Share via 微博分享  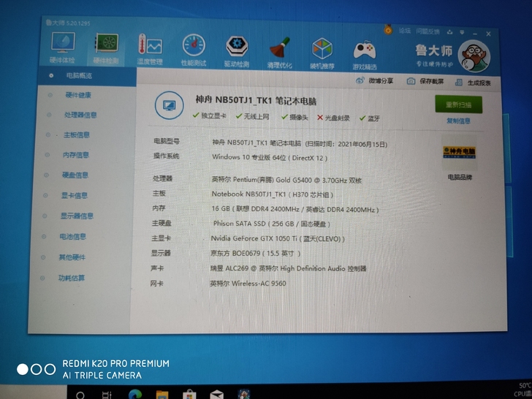tap(374, 80)
